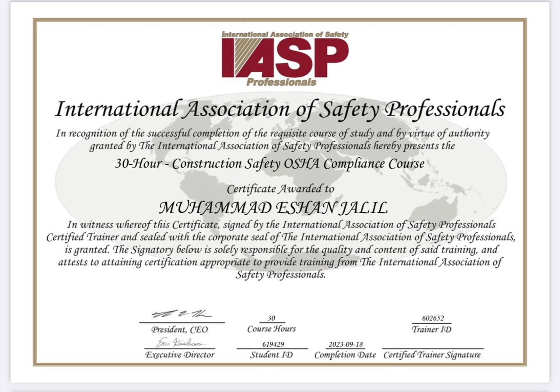Click the final line 'Safety Professionals.' of the paragraph
This screenshot has height=392, width=560.
281,275
